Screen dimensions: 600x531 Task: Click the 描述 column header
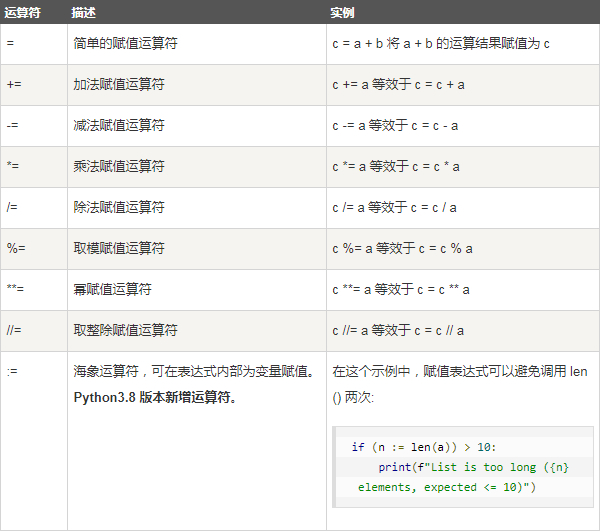[x=84, y=13]
